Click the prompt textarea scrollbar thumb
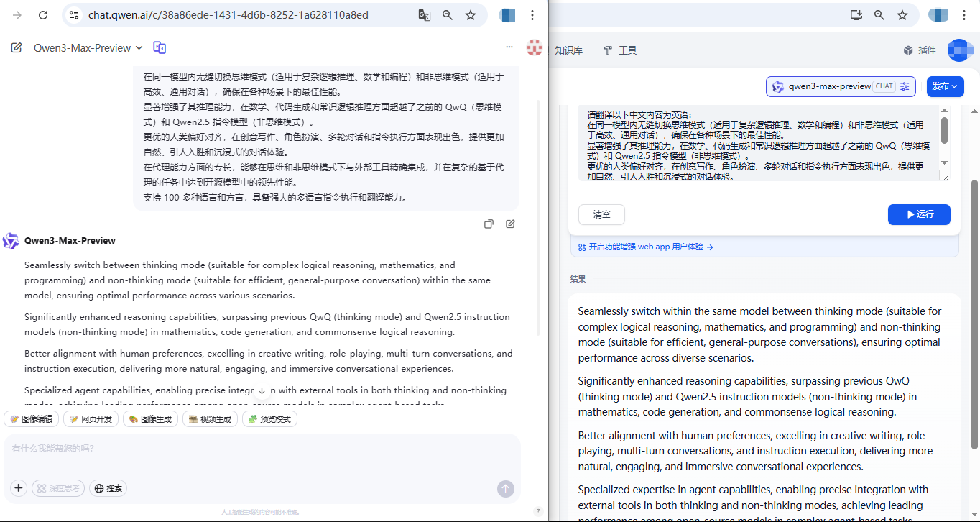 [944, 130]
